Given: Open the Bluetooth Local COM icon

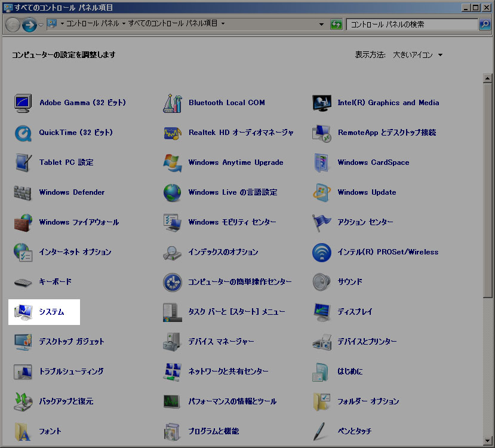Looking at the screenshot, I should click(173, 103).
